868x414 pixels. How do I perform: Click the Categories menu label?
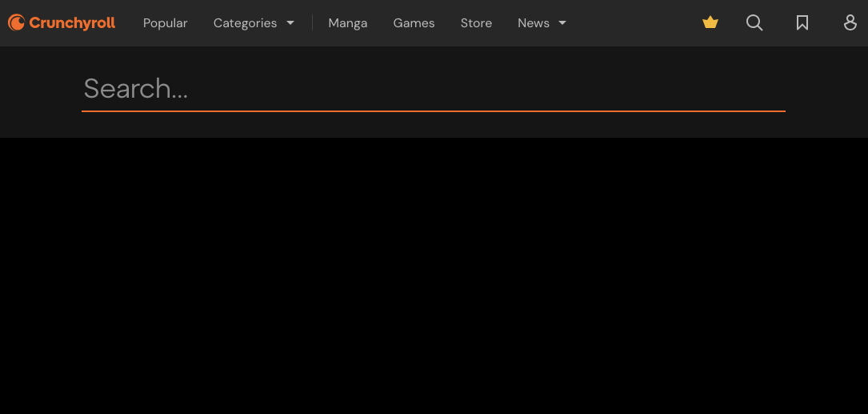click(x=245, y=23)
